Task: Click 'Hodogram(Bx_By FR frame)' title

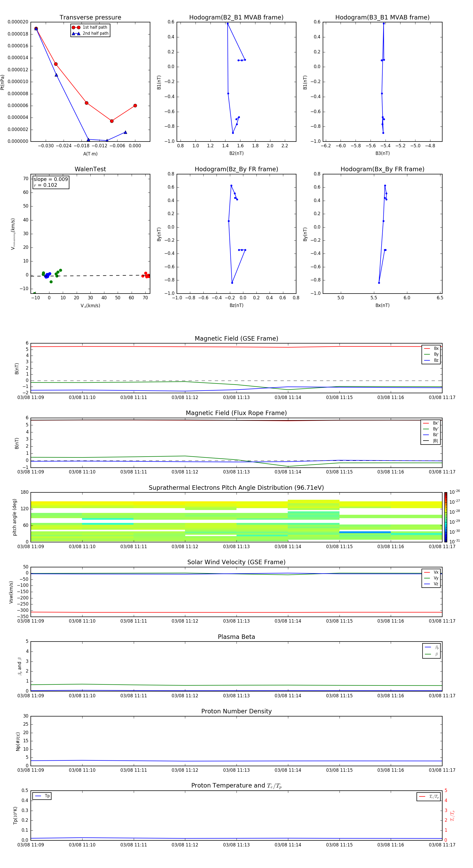Action: tap(382, 169)
